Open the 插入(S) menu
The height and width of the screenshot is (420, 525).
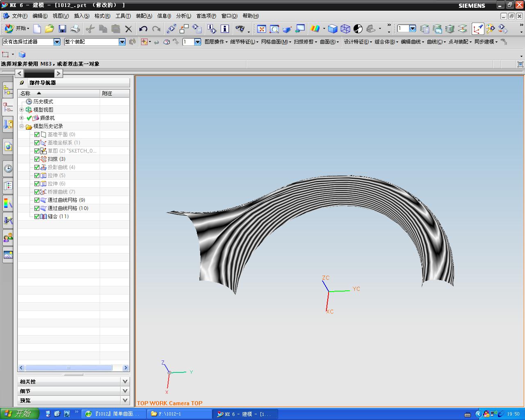click(x=81, y=16)
